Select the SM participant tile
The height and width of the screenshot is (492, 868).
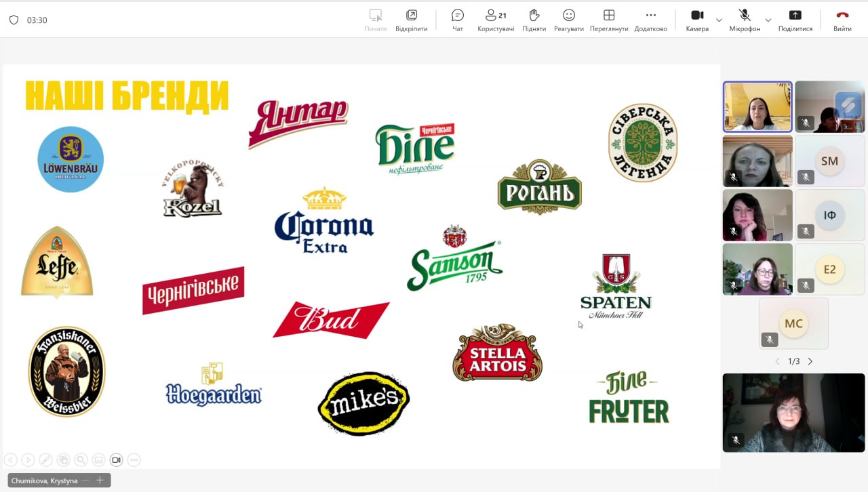[829, 161]
